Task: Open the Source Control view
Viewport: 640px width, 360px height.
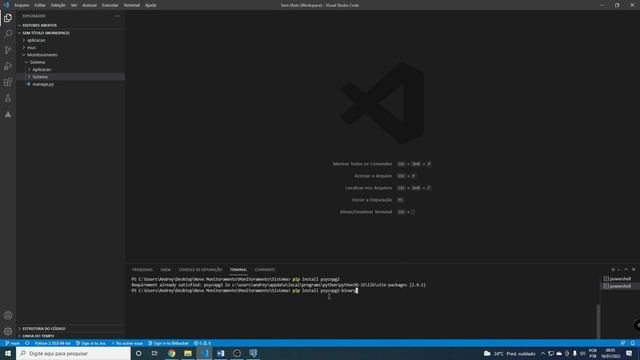Action: coord(8,50)
